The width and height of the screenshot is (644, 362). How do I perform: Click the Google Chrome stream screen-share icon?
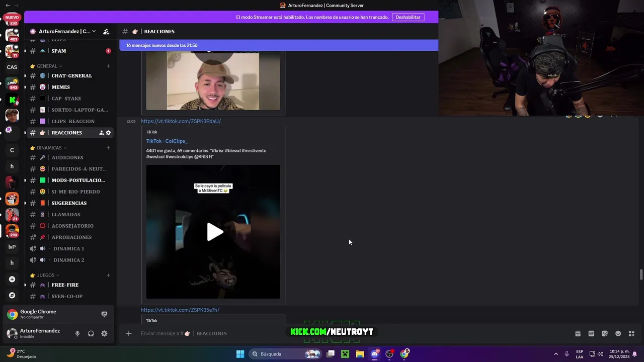104,314
